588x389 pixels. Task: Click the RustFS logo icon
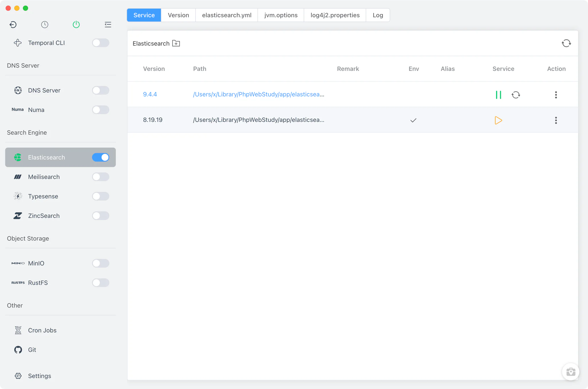coord(18,283)
